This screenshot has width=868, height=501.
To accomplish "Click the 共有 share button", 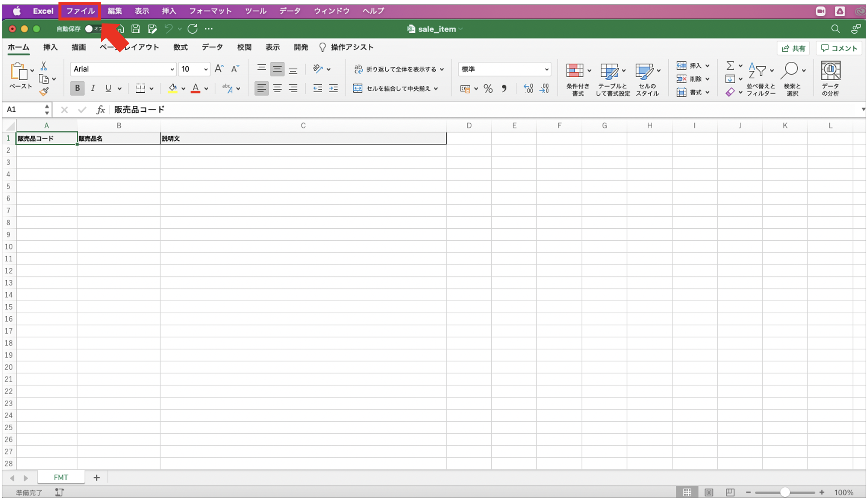I will [x=793, y=48].
